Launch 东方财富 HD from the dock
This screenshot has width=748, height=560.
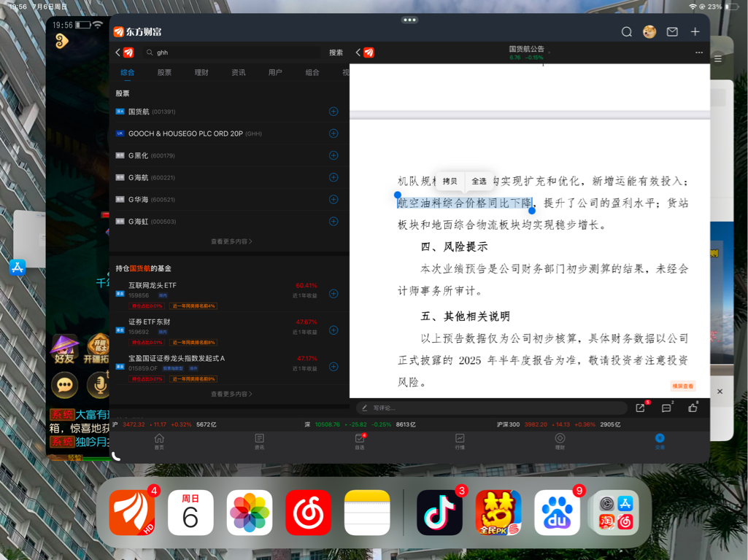132,513
